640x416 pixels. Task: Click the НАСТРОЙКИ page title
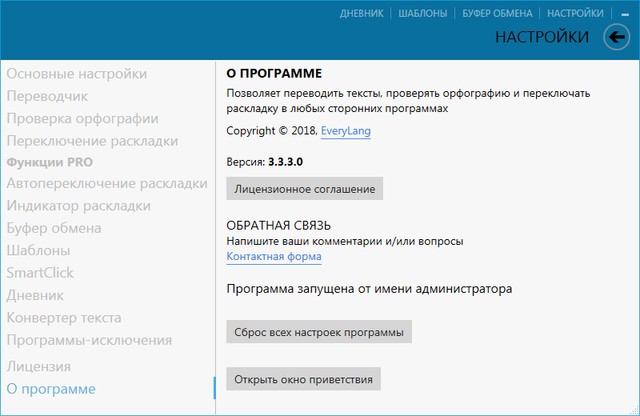pyautogui.click(x=542, y=37)
